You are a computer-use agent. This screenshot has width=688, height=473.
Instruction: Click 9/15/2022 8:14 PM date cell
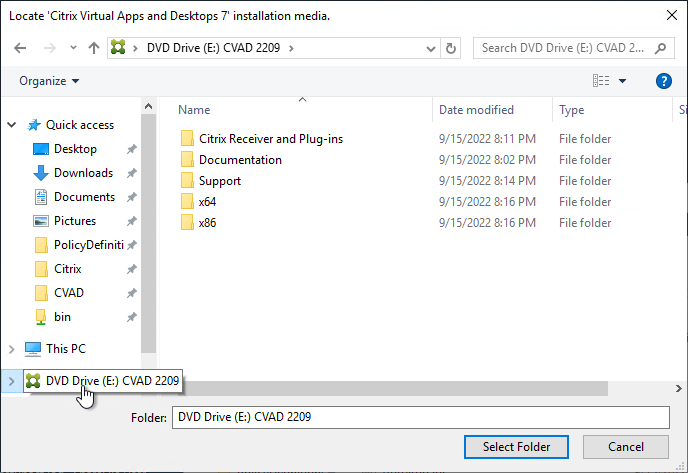(487, 181)
